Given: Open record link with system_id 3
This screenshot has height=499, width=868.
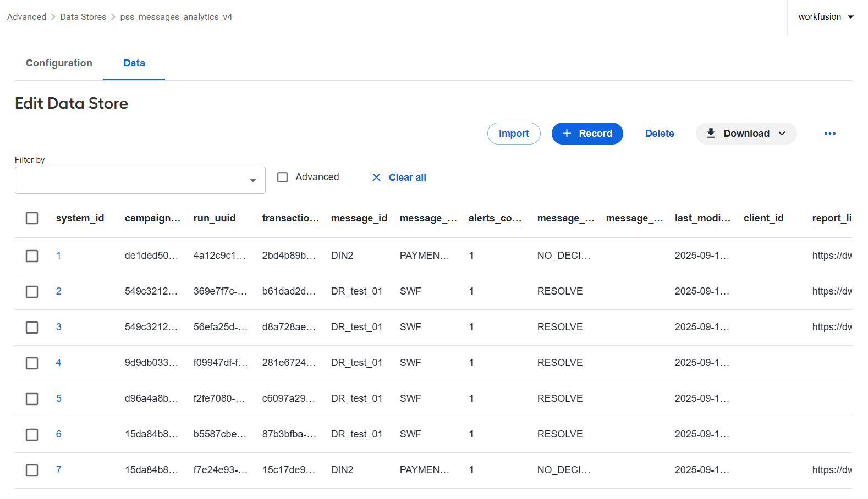Looking at the screenshot, I should tap(58, 327).
